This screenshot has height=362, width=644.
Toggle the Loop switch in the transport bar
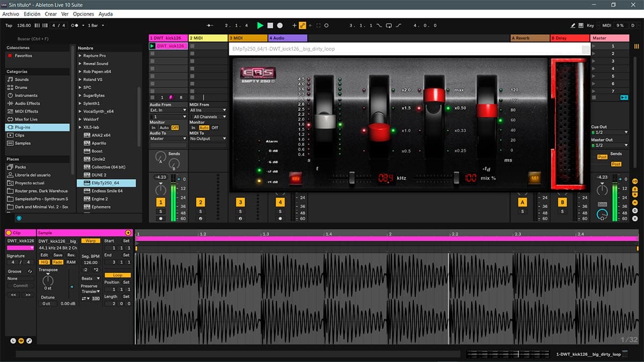point(390,25)
